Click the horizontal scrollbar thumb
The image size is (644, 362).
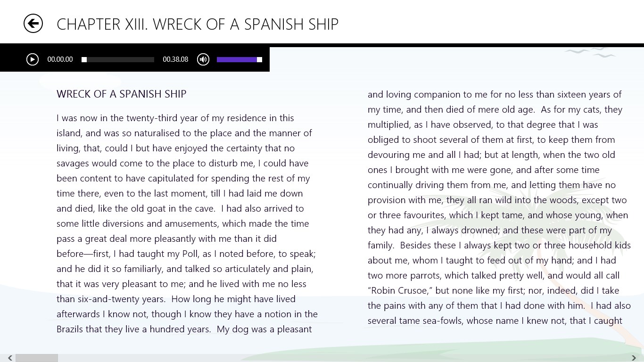(37, 358)
